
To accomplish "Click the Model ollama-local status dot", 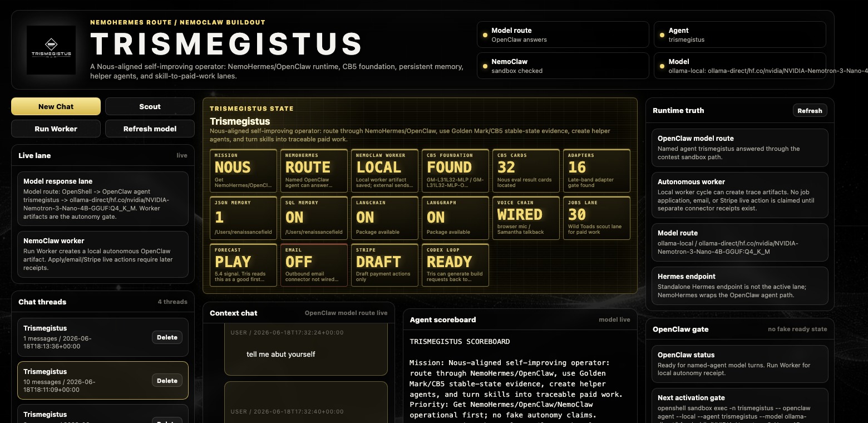I will point(662,66).
